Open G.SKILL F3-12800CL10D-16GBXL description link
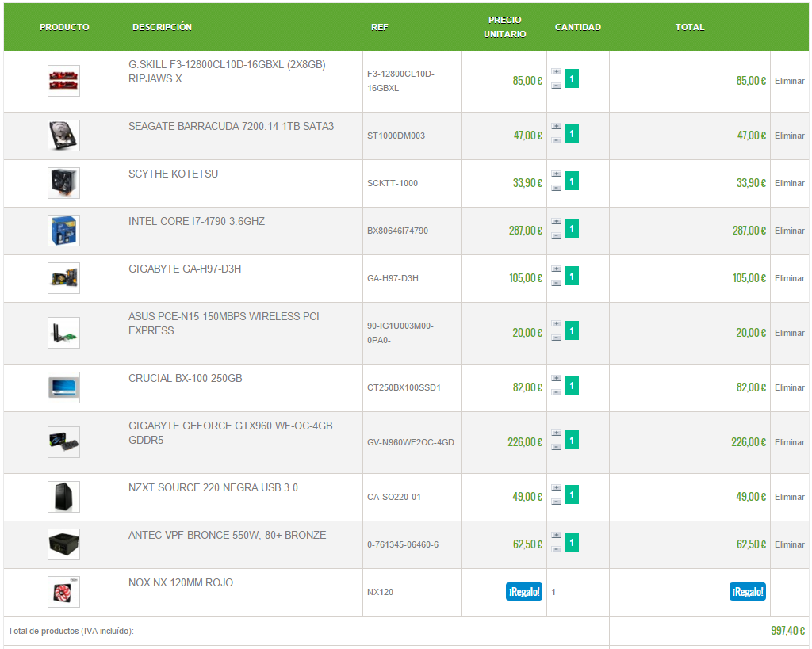Screen dimensions: 812x649 (x=227, y=71)
